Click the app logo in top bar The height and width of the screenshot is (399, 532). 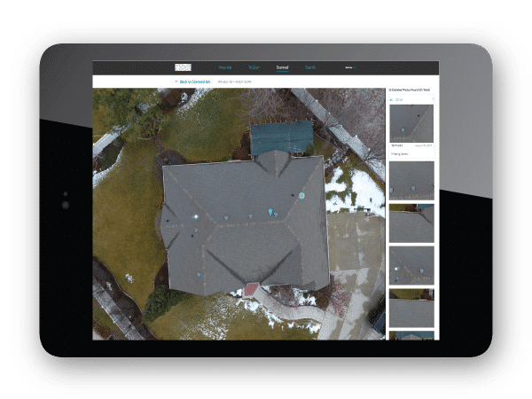(x=183, y=67)
